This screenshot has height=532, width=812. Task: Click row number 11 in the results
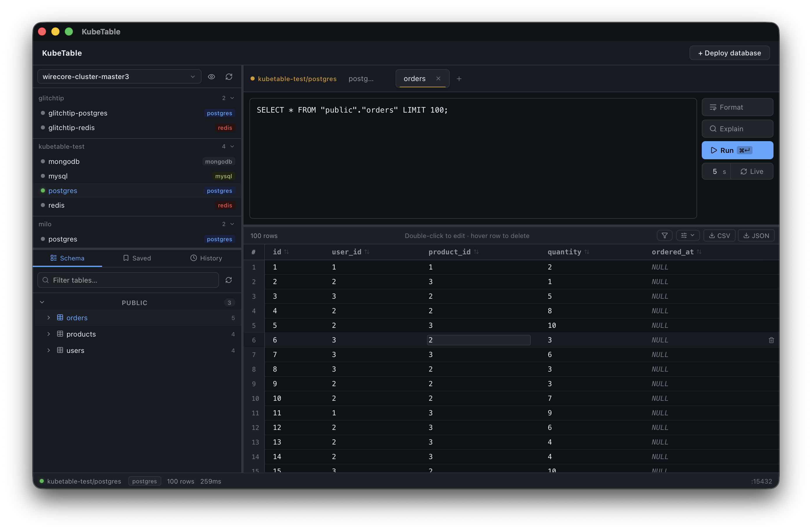[x=255, y=413]
